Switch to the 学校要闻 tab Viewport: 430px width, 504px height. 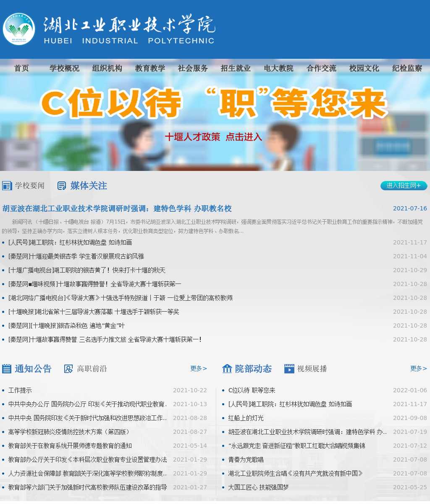(x=29, y=186)
